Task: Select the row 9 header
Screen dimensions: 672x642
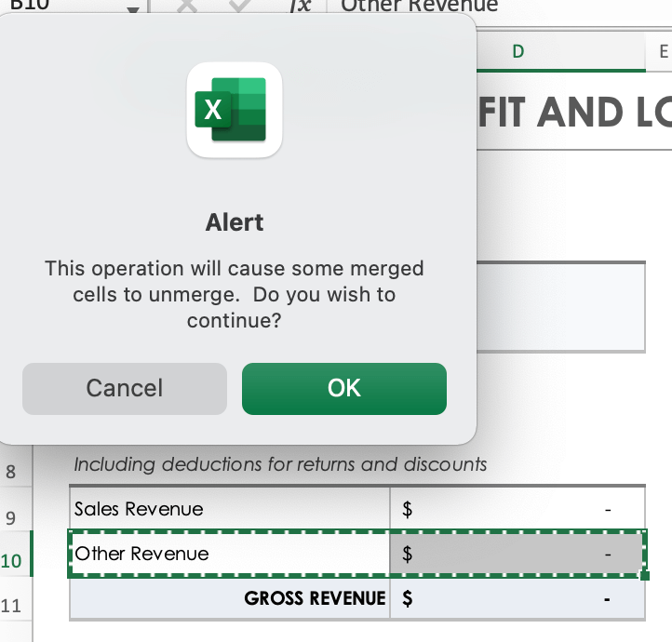Action: click(x=12, y=516)
